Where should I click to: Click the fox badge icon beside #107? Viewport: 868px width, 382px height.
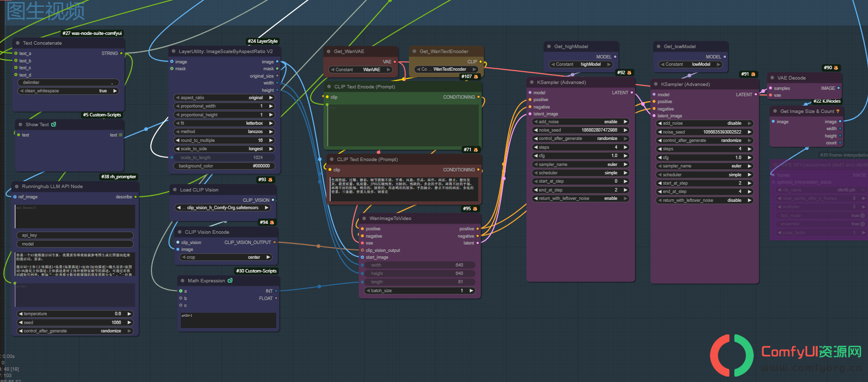tap(476, 77)
